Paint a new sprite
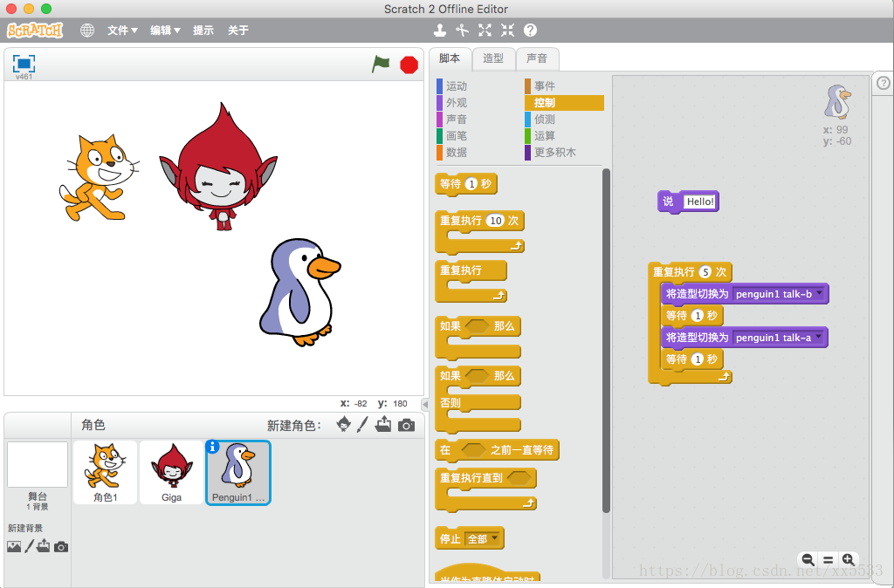The height and width of the screenshot is (588, 894). [x=362, y=425]
